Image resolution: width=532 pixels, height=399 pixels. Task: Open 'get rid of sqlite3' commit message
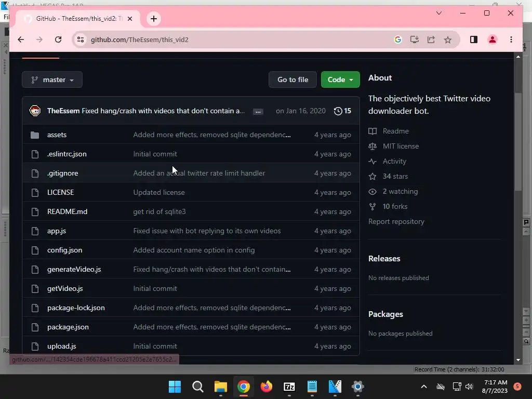click(x=159, y=212)
